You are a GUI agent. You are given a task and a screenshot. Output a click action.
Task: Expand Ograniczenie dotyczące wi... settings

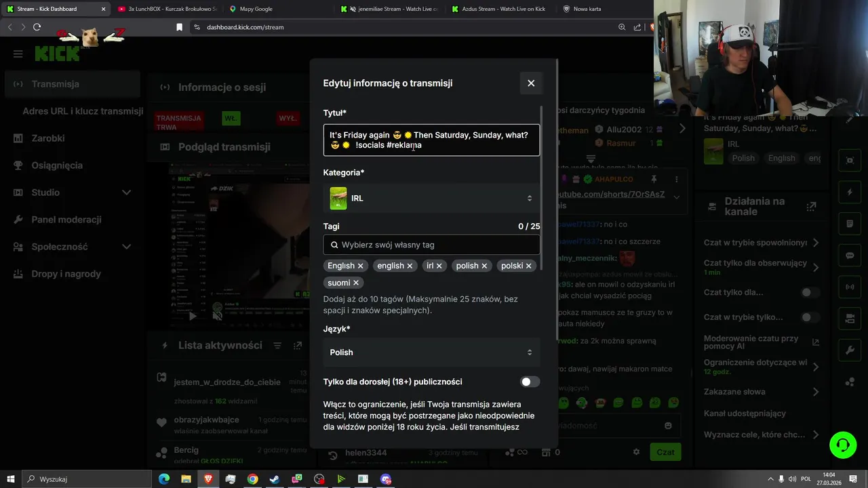[x=816, y=367]
